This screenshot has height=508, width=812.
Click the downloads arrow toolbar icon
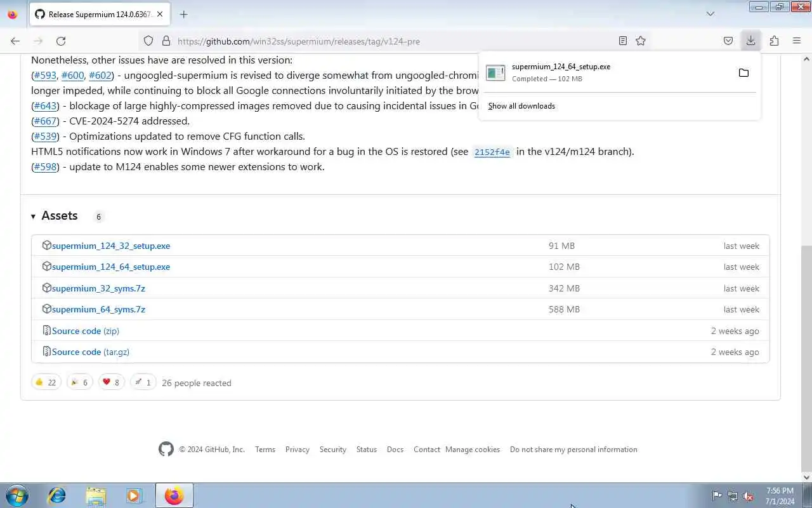click(x=750, y=41)
